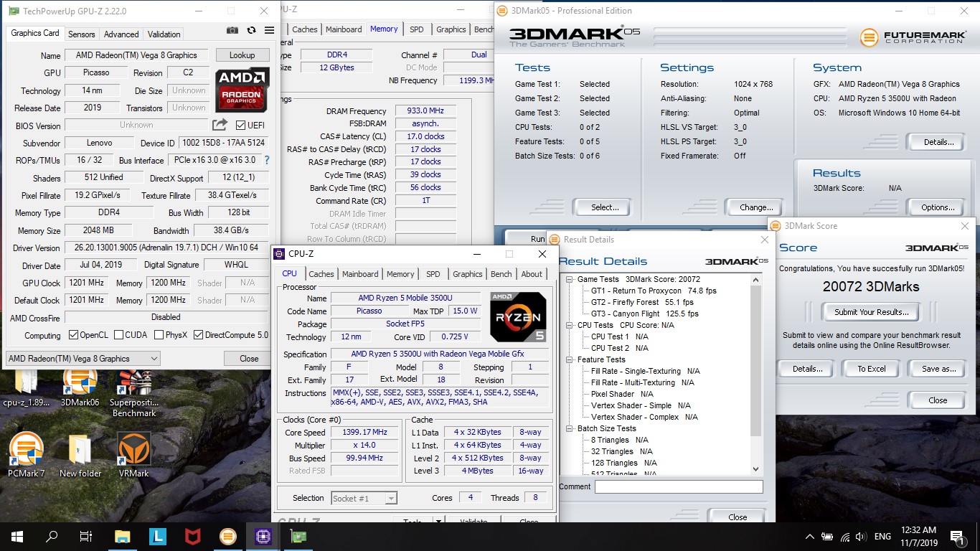Toggle the PhysX checkbox
This screenshot has width=980, height=551.
[158, 335]
